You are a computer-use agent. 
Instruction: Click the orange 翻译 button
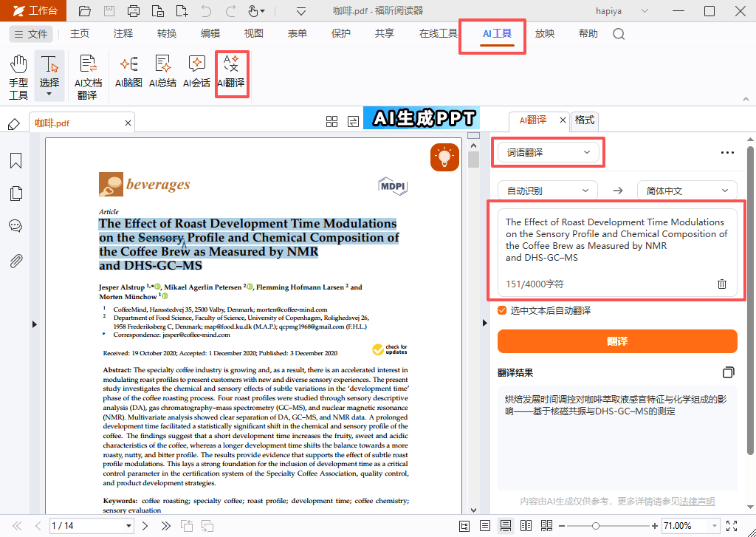pos(617,341)
